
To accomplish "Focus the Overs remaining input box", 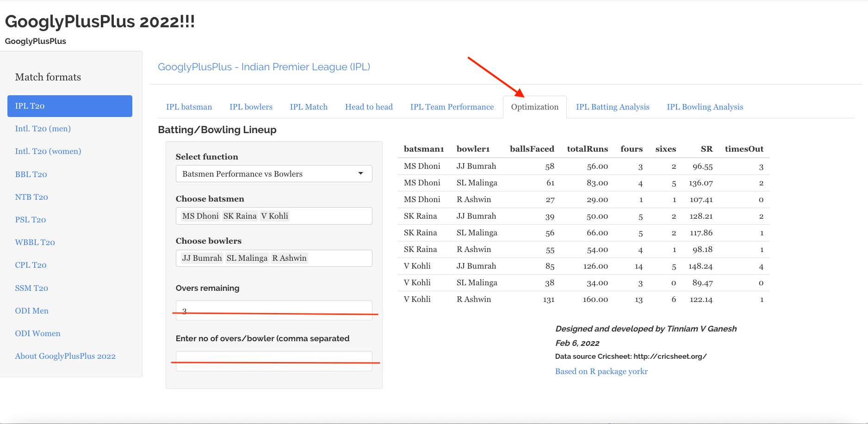I will pos(274,310).
